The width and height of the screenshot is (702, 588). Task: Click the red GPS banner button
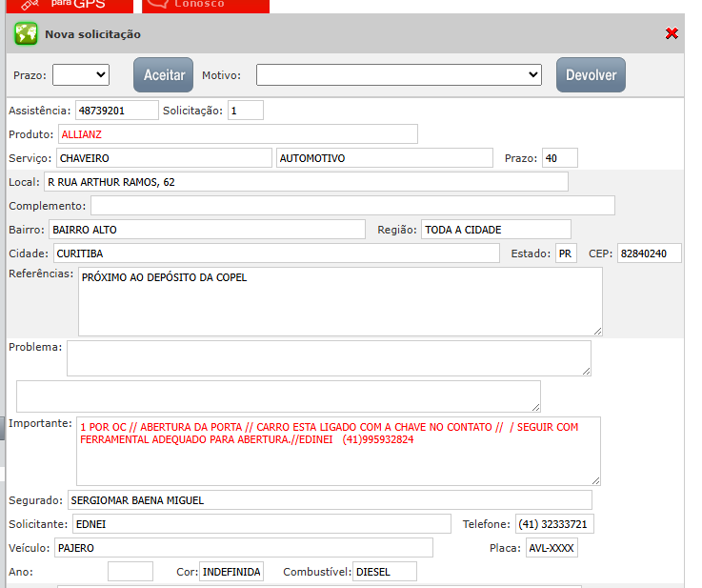click(x=70, y=7)
